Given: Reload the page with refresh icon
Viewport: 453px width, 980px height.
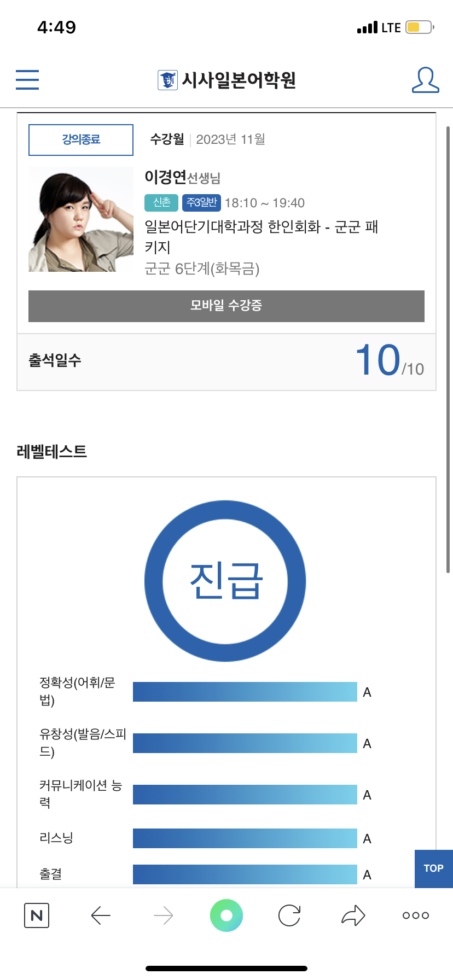Looking at the screenshot, I should pyautogui.click(x=290, y=915).
